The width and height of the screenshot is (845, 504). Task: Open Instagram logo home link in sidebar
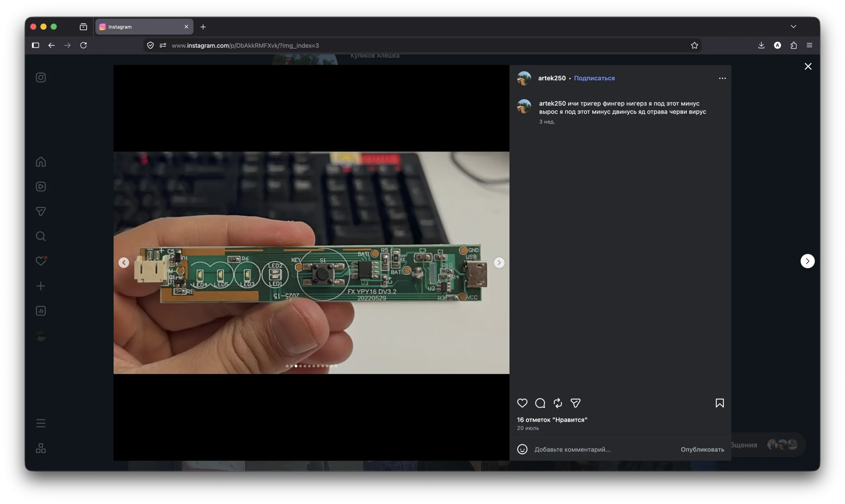pos(41,77)
